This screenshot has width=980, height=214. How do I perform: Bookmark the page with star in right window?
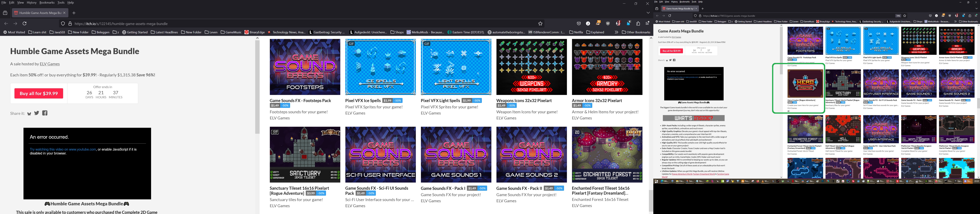pyautogui.click(x=905, y=16)
